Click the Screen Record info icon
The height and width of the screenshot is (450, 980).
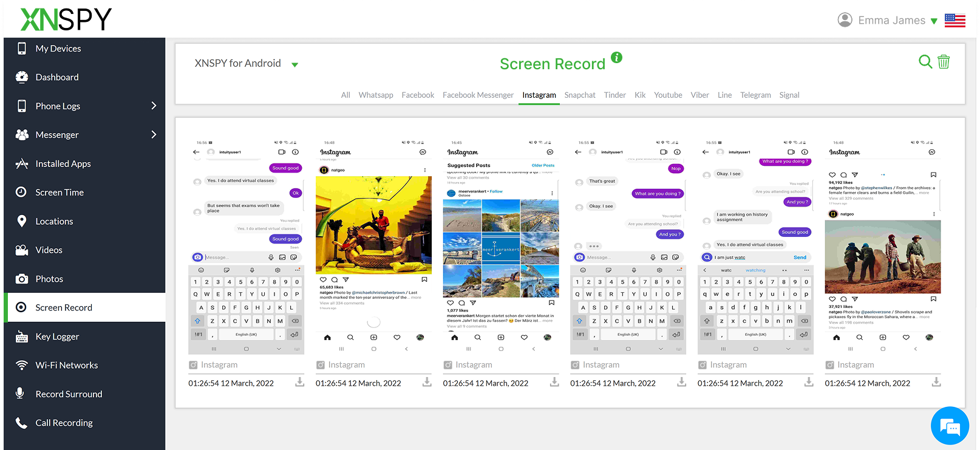tap(616, 58)
